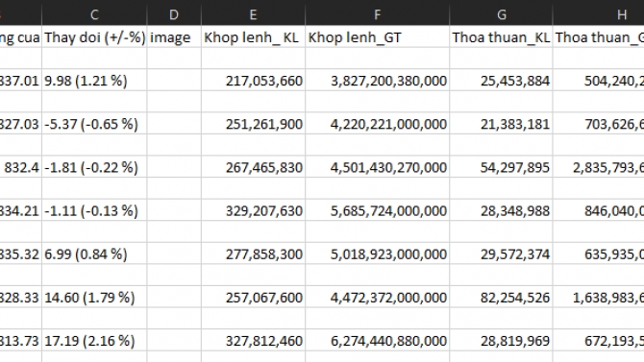Select column H header
The height and width of the screenshot is (362, 644).
(x=599, y=14)
